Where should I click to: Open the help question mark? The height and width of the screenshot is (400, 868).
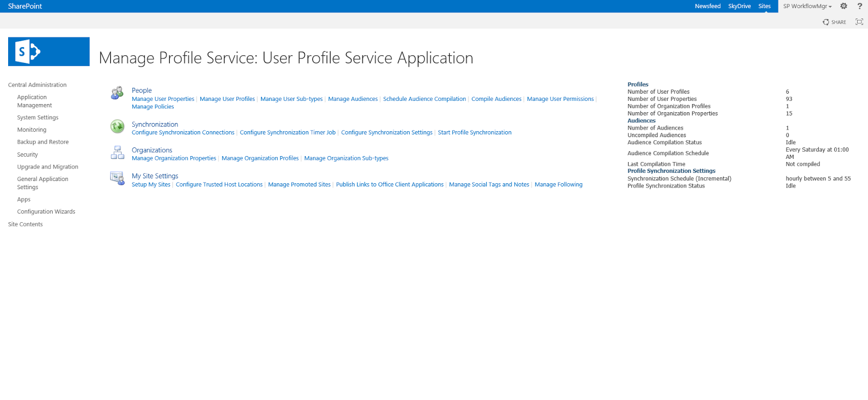coord(860,6)
